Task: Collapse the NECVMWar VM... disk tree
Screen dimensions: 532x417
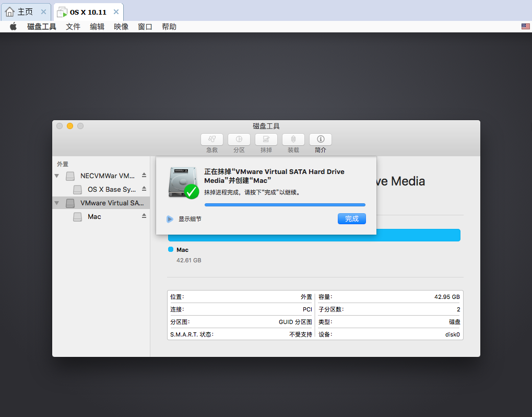Action: [57, 176]
